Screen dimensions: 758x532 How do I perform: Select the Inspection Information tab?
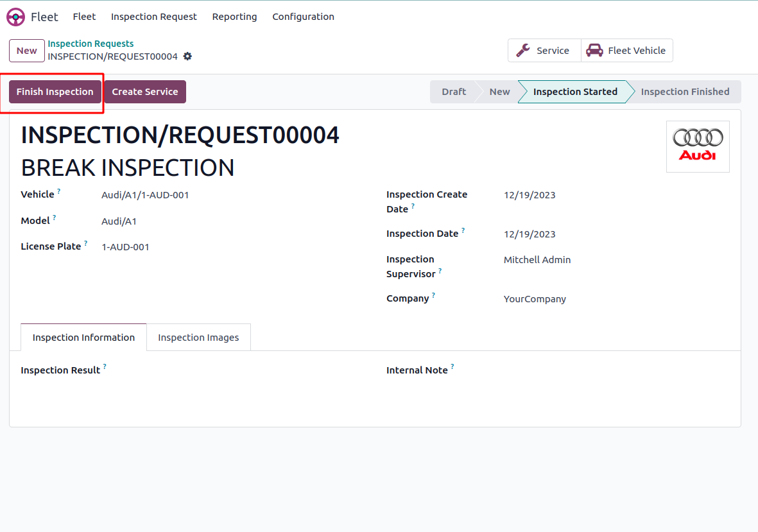pyautogui.click(x=83, y=338)
